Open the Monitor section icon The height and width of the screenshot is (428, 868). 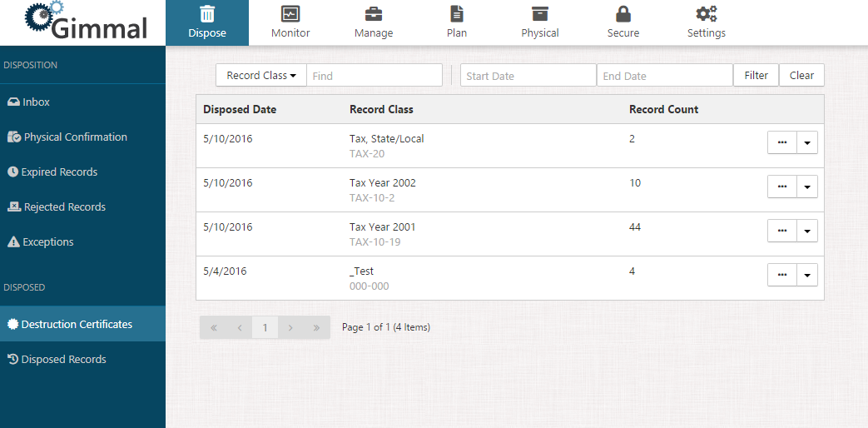pos(290,14)
